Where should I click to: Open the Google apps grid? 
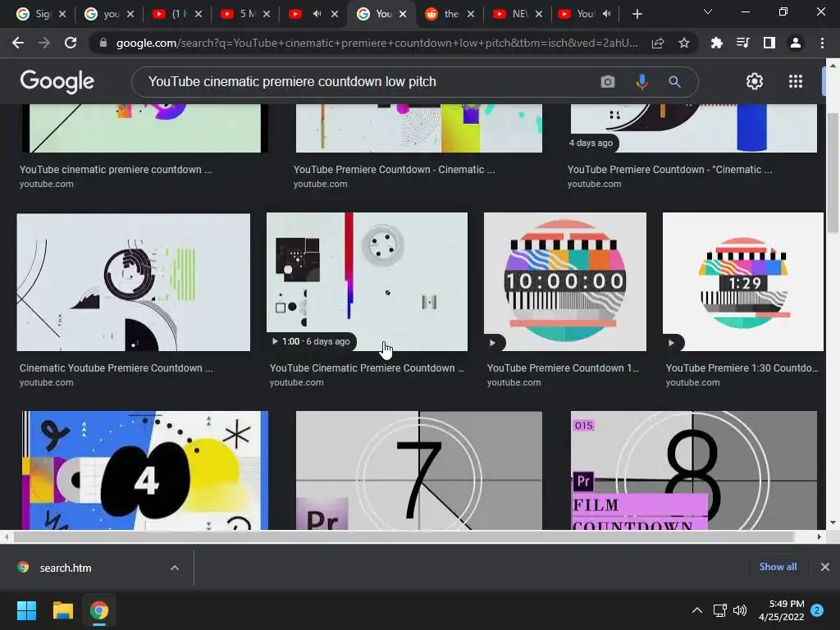pyautogui.click(x=796, y=81)
